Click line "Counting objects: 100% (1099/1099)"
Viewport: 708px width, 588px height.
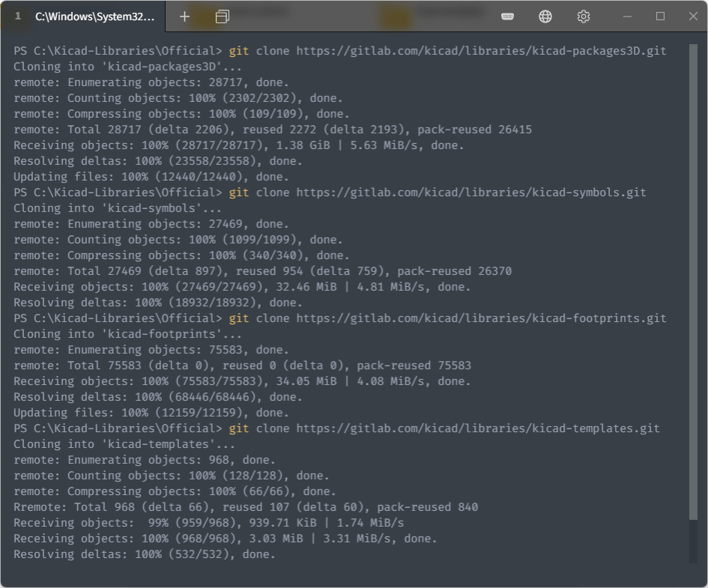click(178, 240)
